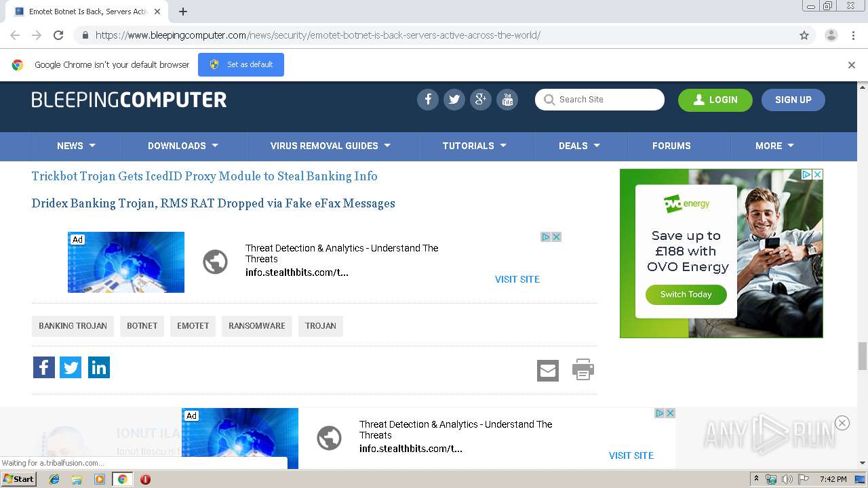Go to FORUMS section
Screen dimensions: 868x488
671,146
